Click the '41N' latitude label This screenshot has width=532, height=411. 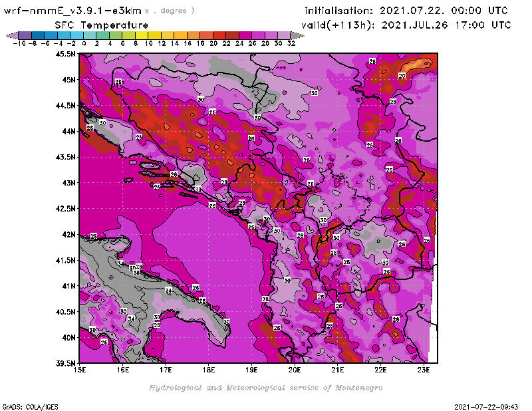point(68,286)
